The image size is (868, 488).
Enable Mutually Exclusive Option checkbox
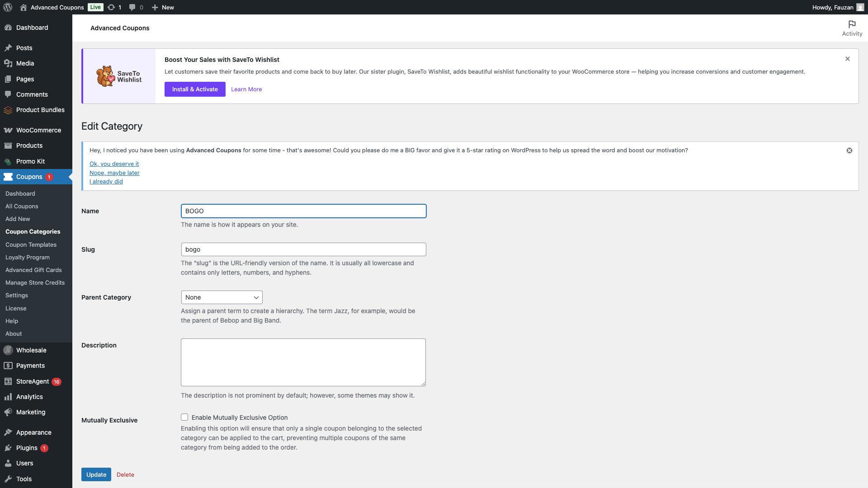click(184, 417)
